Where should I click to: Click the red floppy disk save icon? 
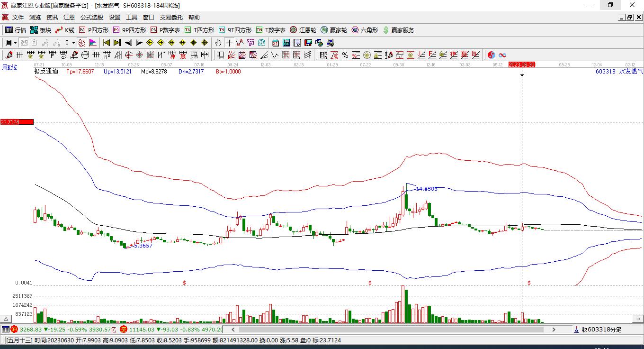[308, 43]
